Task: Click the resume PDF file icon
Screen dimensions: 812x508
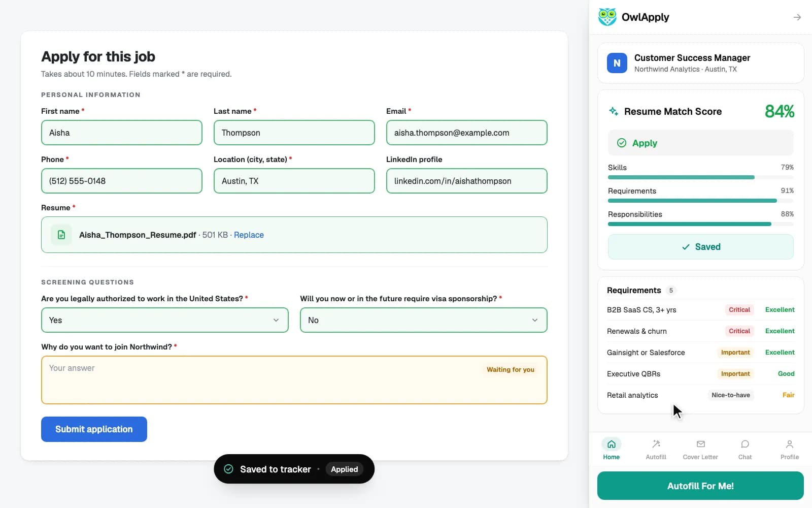Action: point(61,235)
